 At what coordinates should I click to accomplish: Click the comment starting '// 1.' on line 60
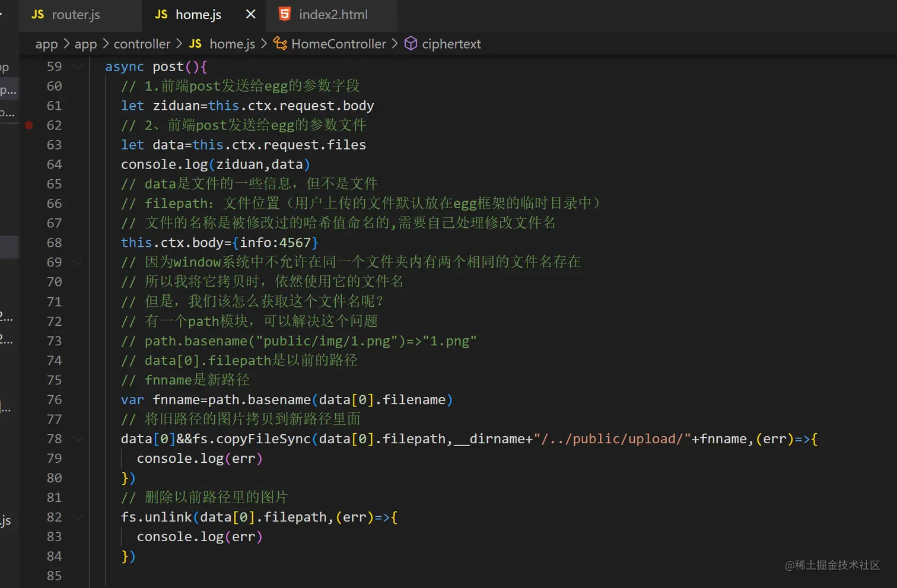tap(240, 86)
